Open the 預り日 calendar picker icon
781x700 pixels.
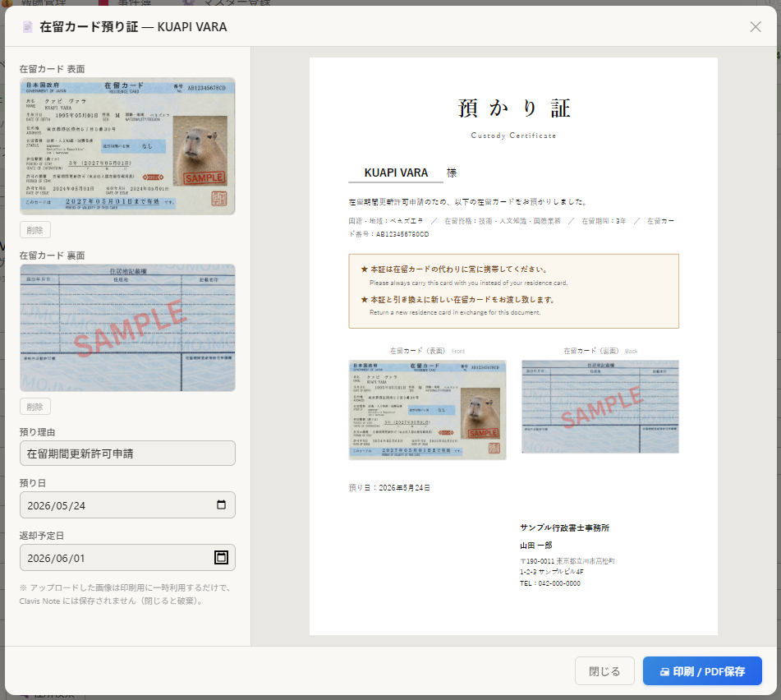click(221, 504)
